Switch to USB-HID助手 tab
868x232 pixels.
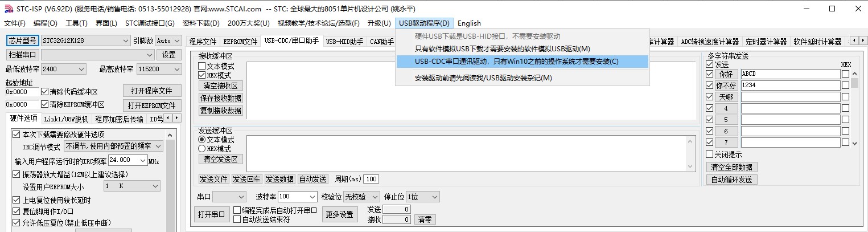coord(345,42)
